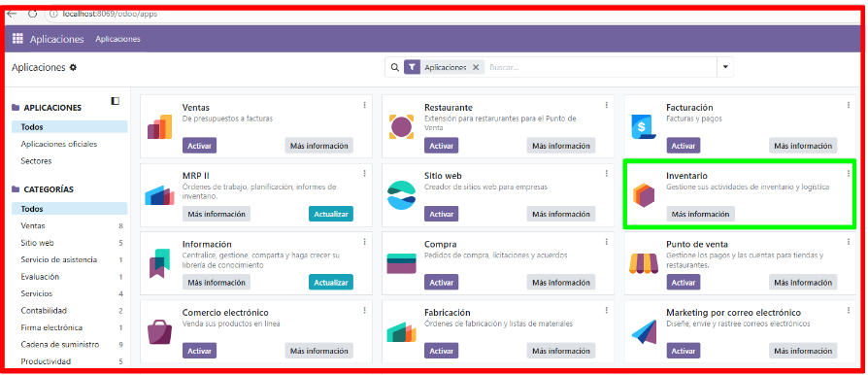The height and width of the screenshot is (375, 868).
Task: Open the Información card three-dot menu
Action: [x=364, y=242]
